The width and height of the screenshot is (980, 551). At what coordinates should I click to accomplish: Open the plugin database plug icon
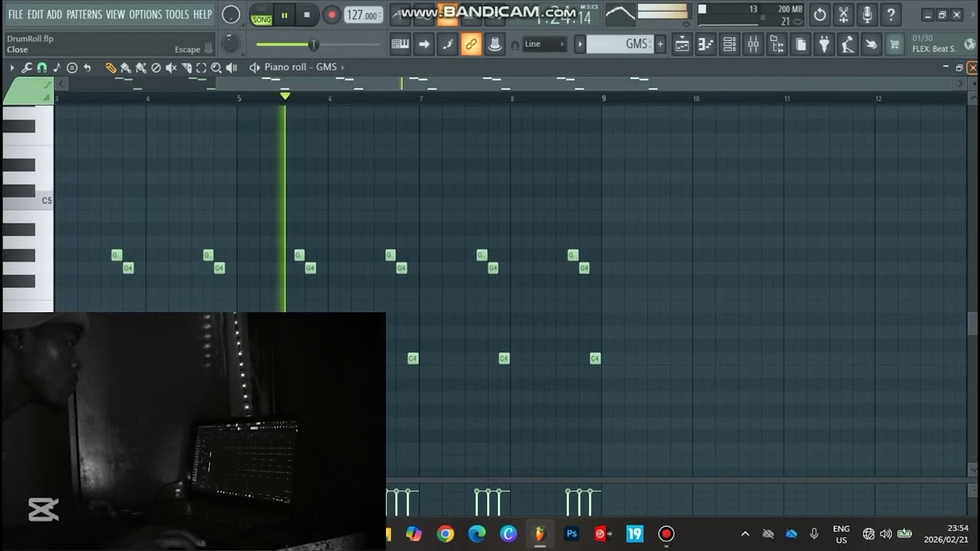click(x=824, y=44)
